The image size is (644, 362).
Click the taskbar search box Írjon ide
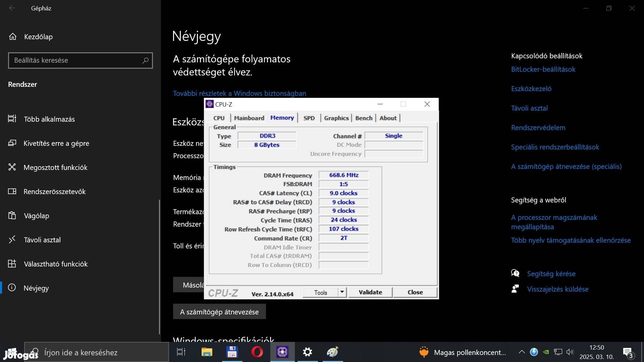pos(97,352)
